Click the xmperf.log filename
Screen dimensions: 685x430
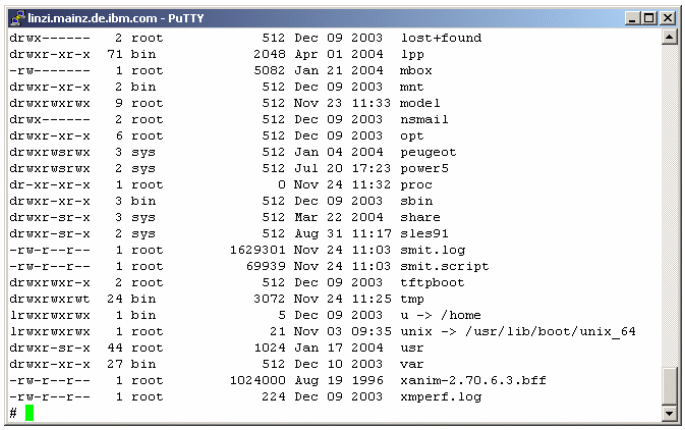coord(441,397)
